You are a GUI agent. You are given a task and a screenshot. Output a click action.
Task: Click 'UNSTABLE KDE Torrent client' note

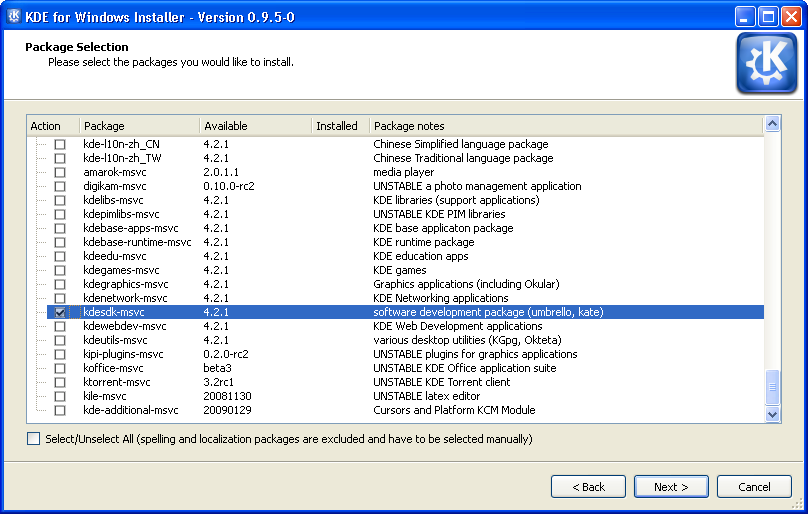(442, 382)
